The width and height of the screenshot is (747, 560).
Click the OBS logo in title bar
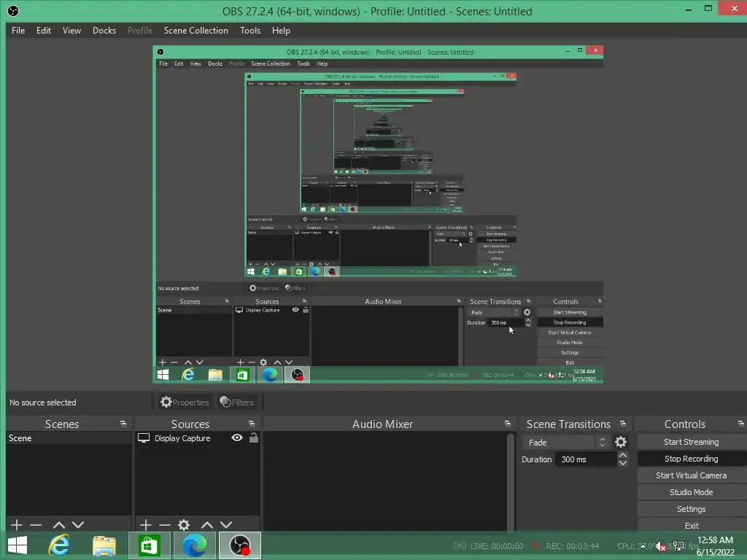[x=13, y=11]
